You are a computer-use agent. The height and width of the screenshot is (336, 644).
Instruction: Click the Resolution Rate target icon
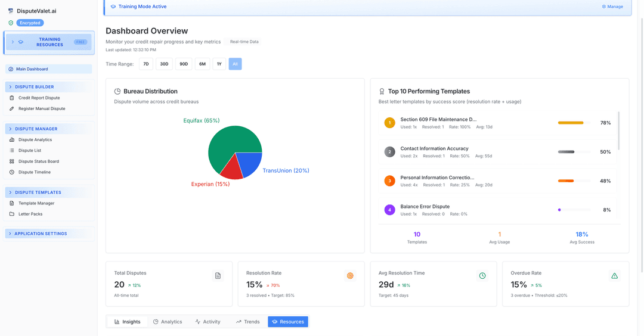point(350,276)
